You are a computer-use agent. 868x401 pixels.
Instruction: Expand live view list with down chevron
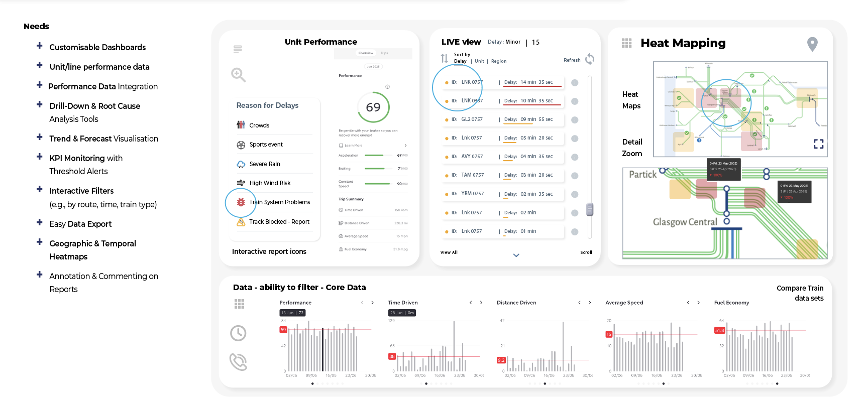(x=516, y=255)
